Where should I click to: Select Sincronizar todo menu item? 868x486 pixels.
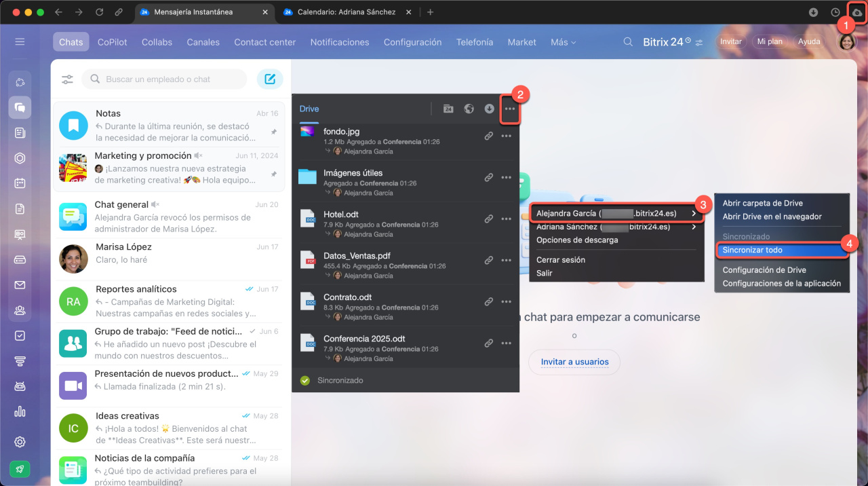[x=782, y=250]
